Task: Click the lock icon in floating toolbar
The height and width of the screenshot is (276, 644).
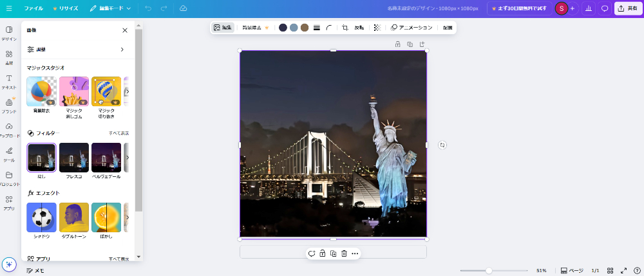Action: pyautogui.click(x=323, y=253)
